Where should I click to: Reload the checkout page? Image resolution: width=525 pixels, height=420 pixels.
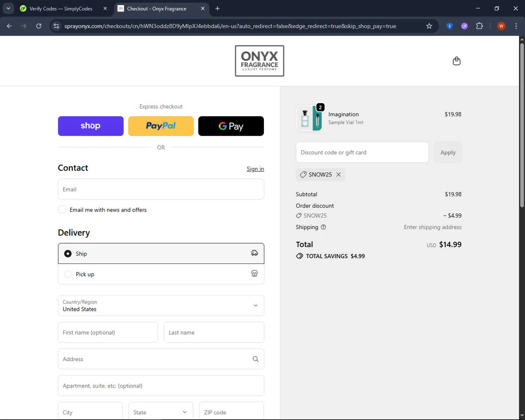click(x=39, y=26)
